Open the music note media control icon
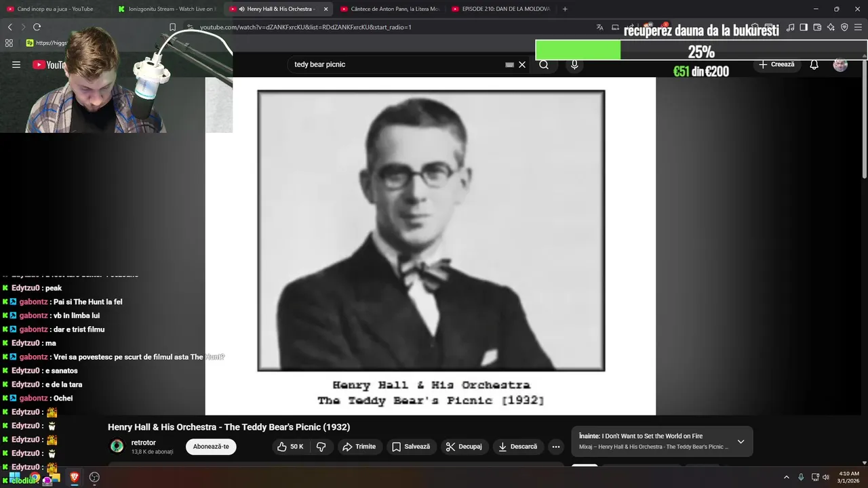868x488 pixels. (x=790, y=27)
